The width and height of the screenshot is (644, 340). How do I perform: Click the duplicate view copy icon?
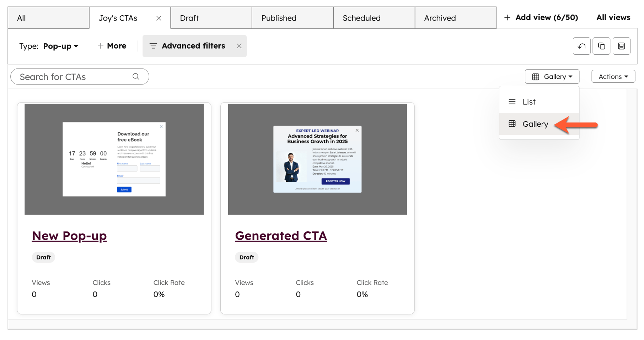(x=601, y=46)
